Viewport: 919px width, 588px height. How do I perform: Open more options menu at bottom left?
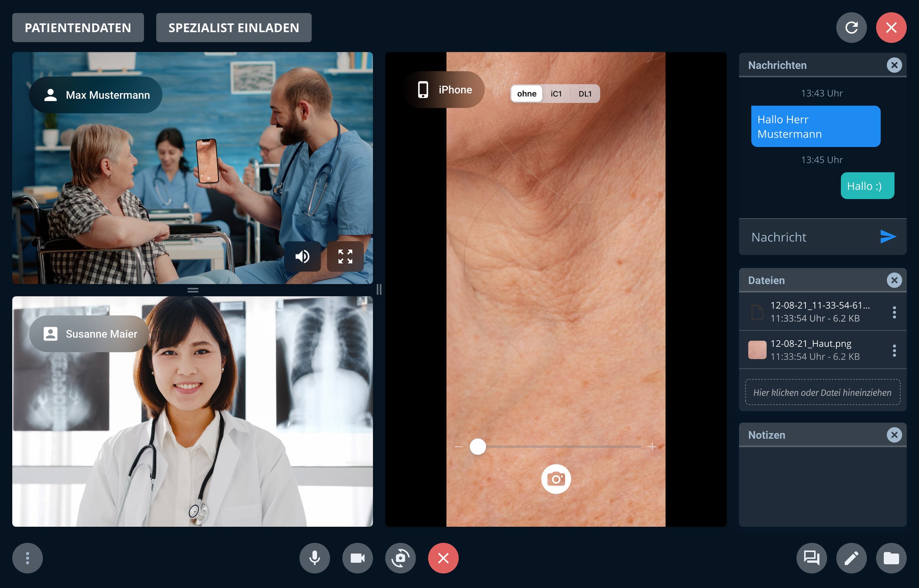coord(27,558)
